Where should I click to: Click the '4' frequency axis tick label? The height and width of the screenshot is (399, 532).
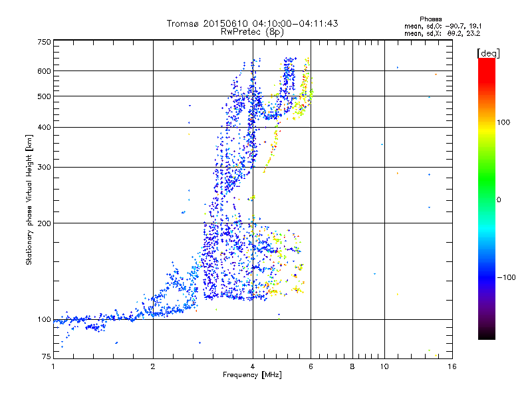(253, 366)
